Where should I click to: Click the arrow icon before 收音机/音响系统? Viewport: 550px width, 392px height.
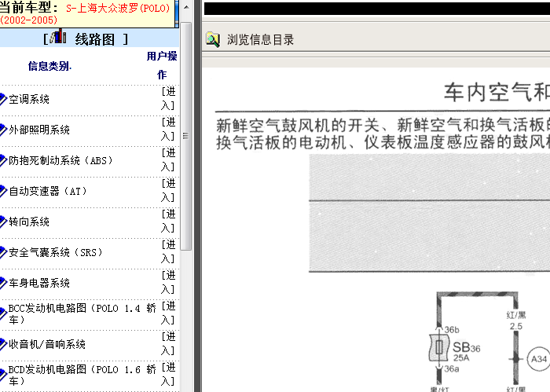3,344
